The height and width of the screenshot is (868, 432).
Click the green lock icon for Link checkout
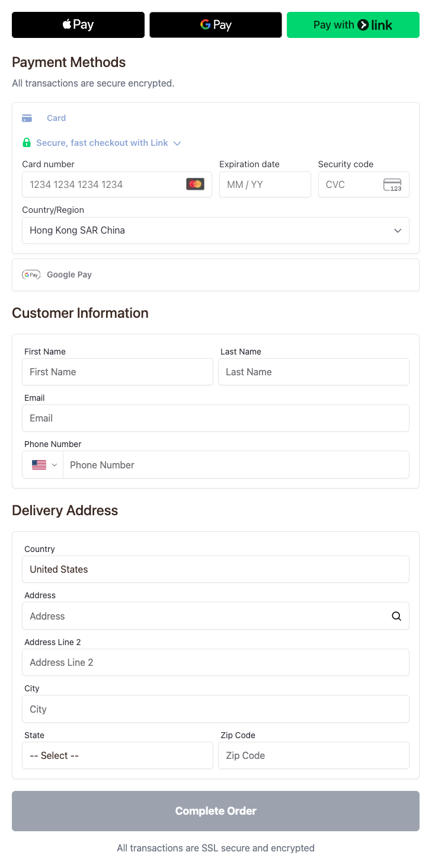(x=27, y=142)
